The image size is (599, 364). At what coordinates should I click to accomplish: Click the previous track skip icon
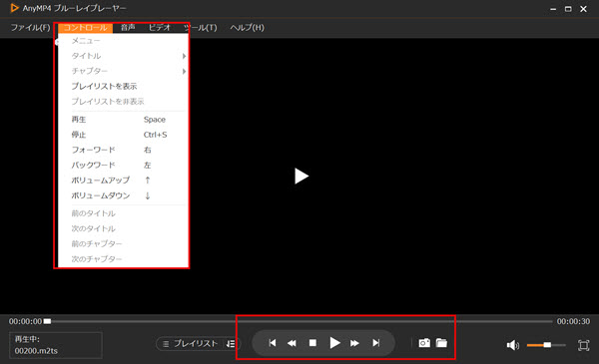tap(272, 343)
